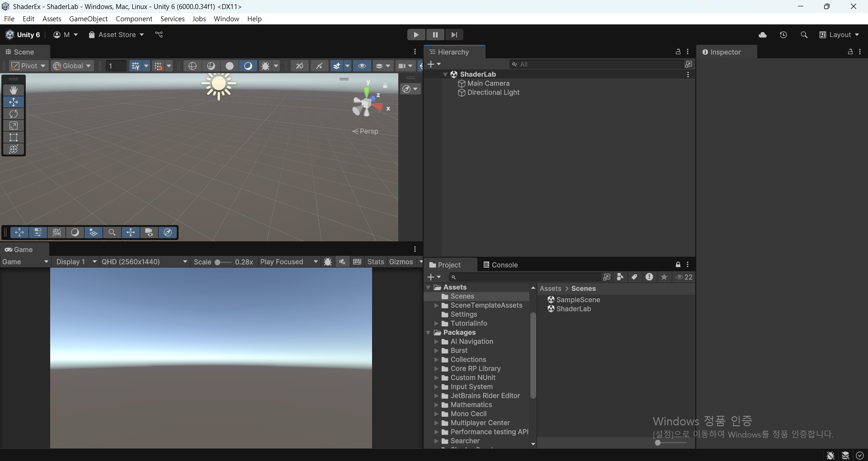
Task: Open favorites star icon in Project panel
Action: 664,277
